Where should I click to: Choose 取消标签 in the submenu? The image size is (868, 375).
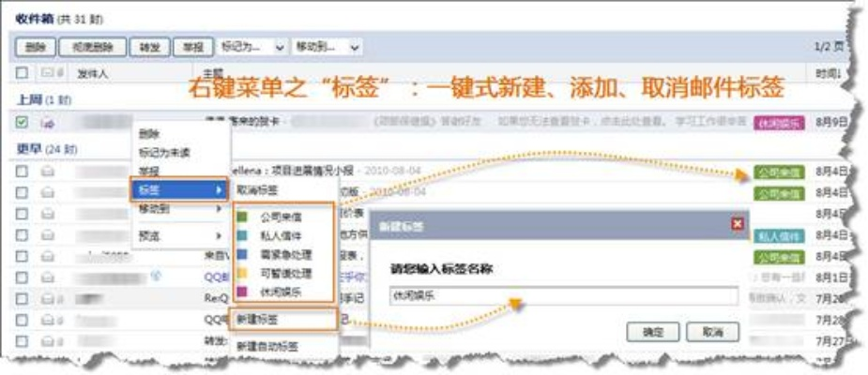click(x=257, y=189)
